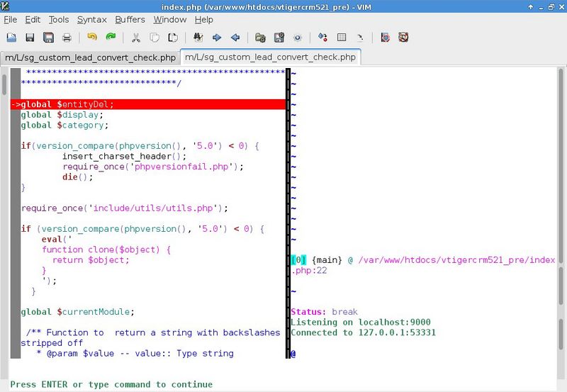This screenshot has height=392, width=567.
Task: Click the Load Session icon
Action: (x=260, y=38)
